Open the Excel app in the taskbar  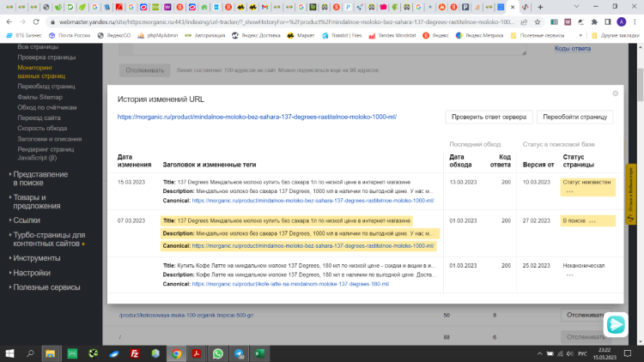pyautogui.click(x=257, y=353)
